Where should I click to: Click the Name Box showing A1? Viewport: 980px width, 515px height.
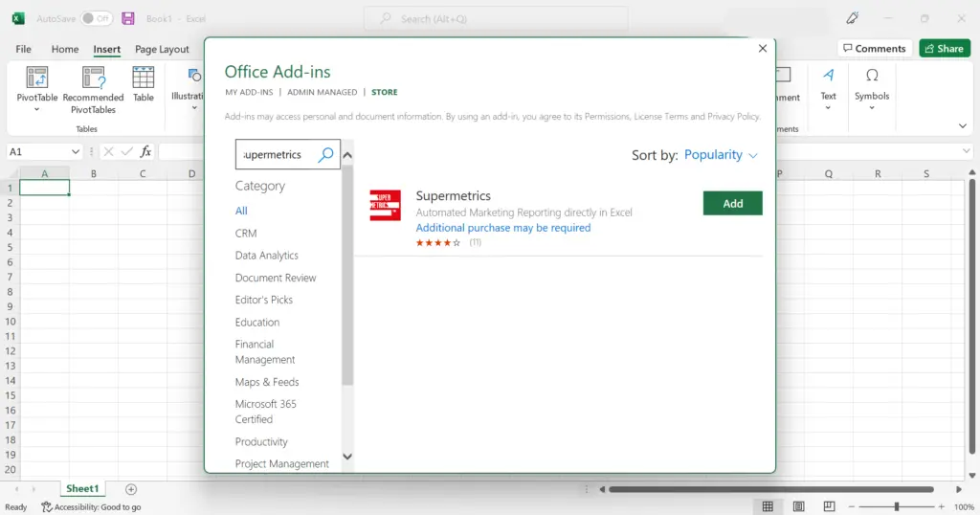tap(36, 152)
